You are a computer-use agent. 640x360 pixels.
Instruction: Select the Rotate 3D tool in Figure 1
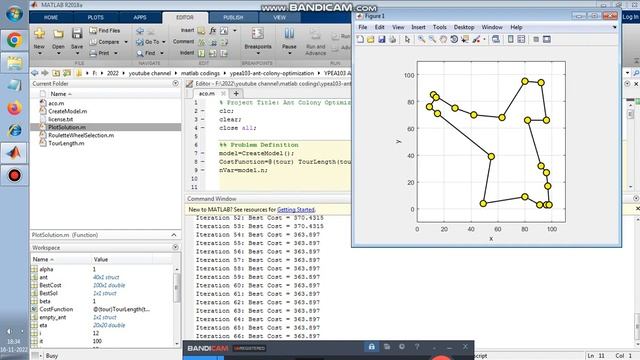pos(454,39)
